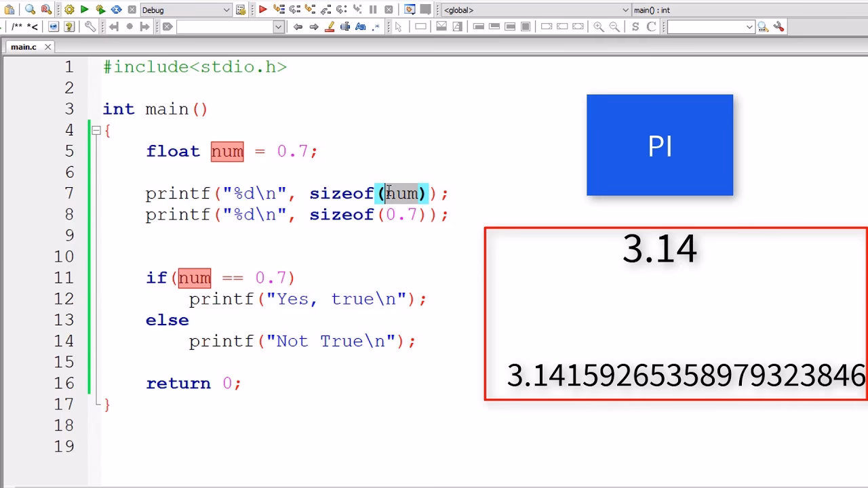Click the debugger Step into icon
Image resolution: width=868 pixels, height=488 pixels.
[x=310, y=9]
